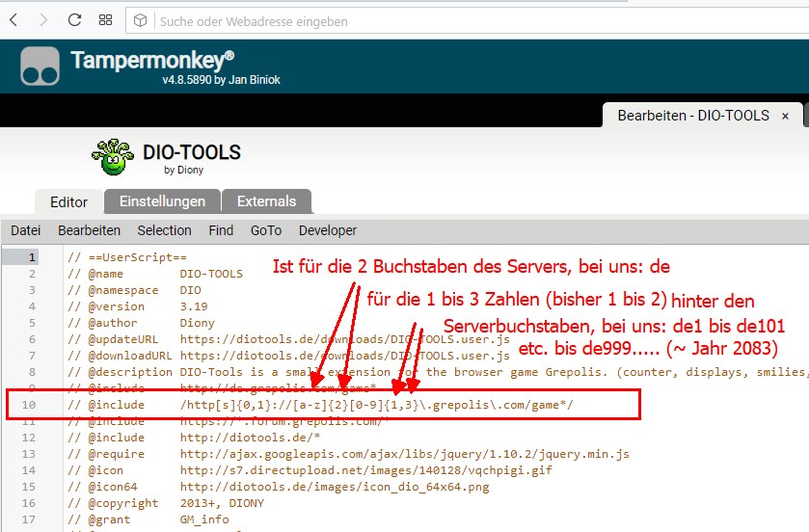809x532 pixels.
Task: Click the '@version 3.19' code line
Action: 137,306
